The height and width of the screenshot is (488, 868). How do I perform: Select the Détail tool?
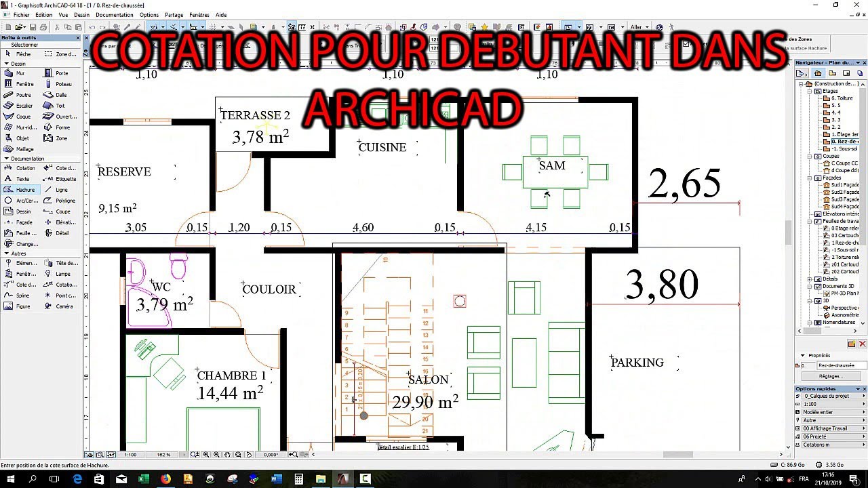[x=62, y=233]
